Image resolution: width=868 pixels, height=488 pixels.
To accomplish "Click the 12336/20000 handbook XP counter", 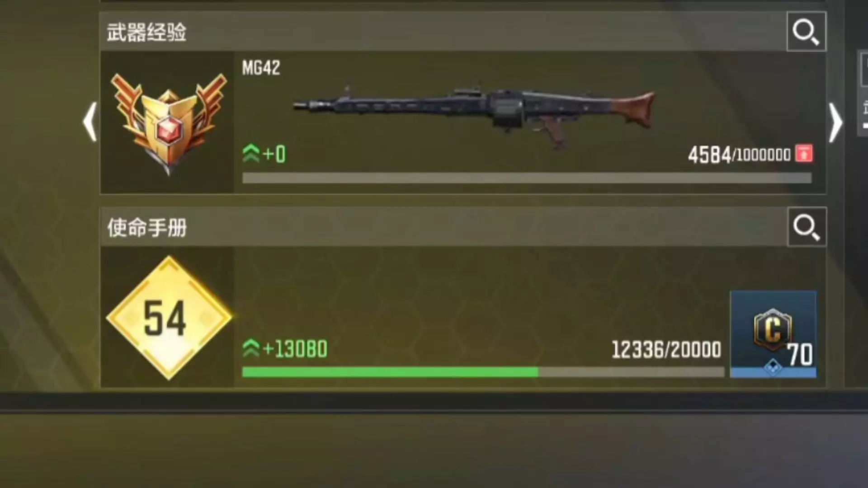I will (x=666, y=350).
